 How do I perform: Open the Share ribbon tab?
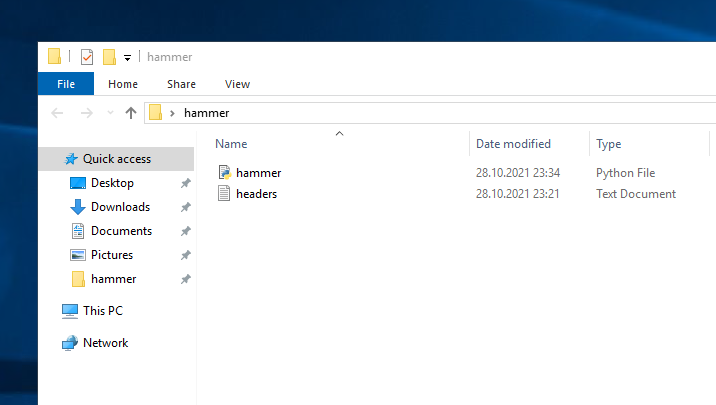coord(181,84)
